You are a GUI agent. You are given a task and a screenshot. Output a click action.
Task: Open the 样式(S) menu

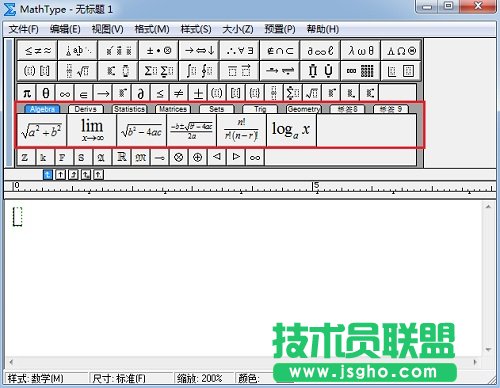[196, 29]
